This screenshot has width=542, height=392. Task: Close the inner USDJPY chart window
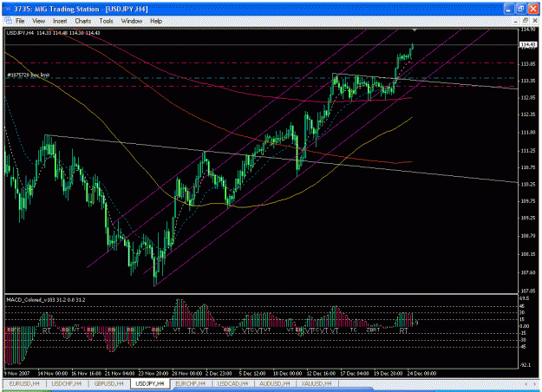tap(535, 21)
